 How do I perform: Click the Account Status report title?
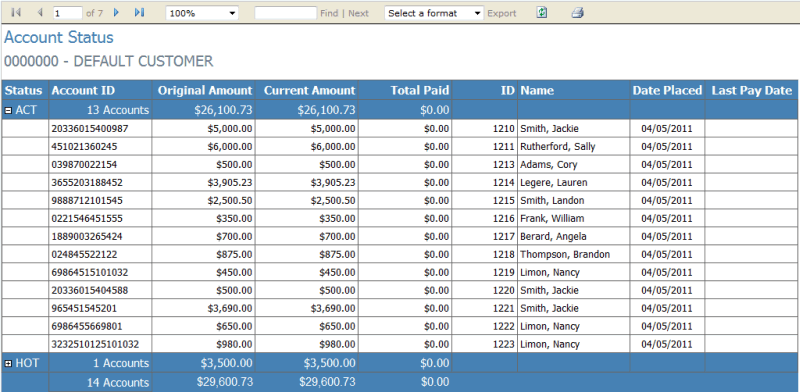pos(59,37)
